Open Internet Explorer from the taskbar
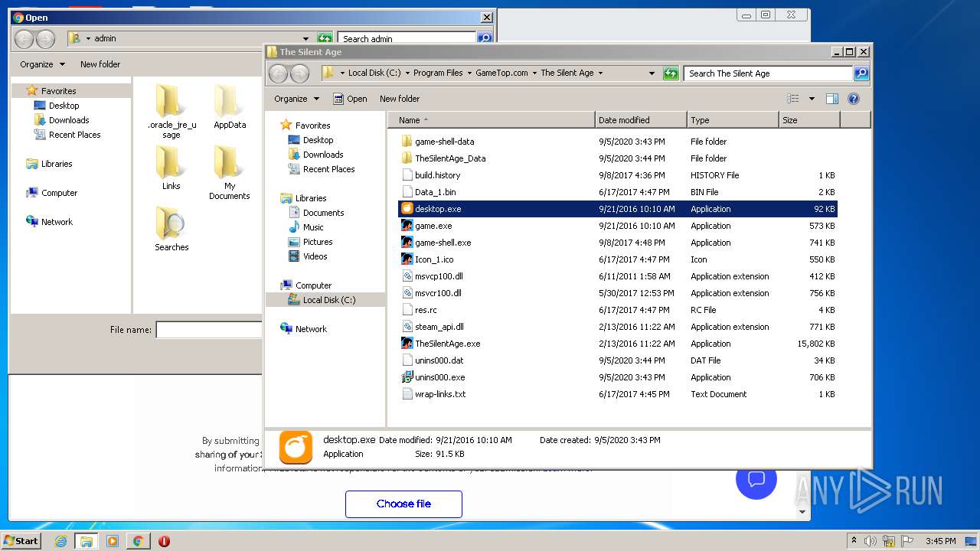This screenshot has width=980, height=551. pyautogui.click(x=61, y=541)
